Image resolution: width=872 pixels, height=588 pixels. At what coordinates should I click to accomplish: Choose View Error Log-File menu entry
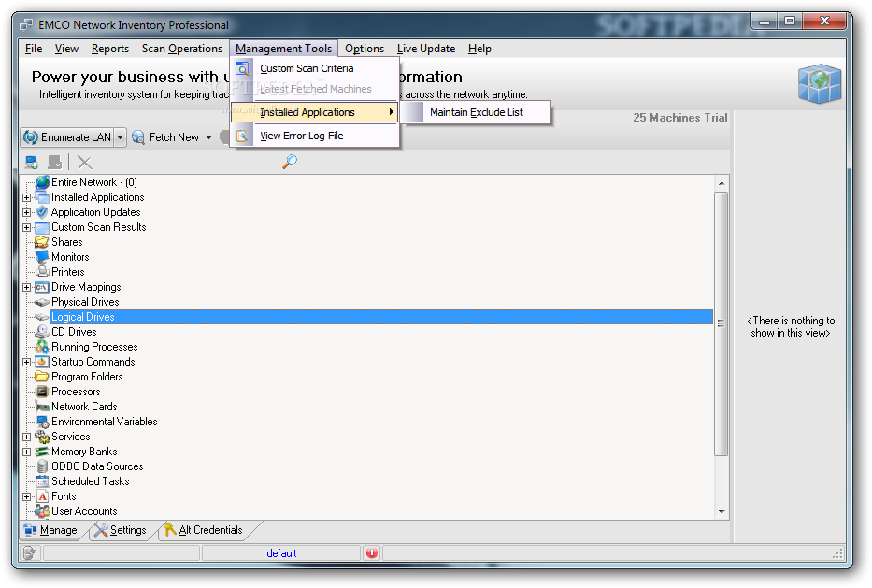click(x=315, y=136)
